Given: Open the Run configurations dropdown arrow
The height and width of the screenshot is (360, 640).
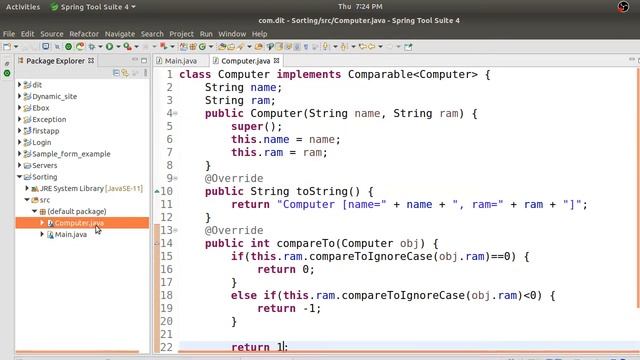Looking at the screenshot, I should [x=118, y=47].
